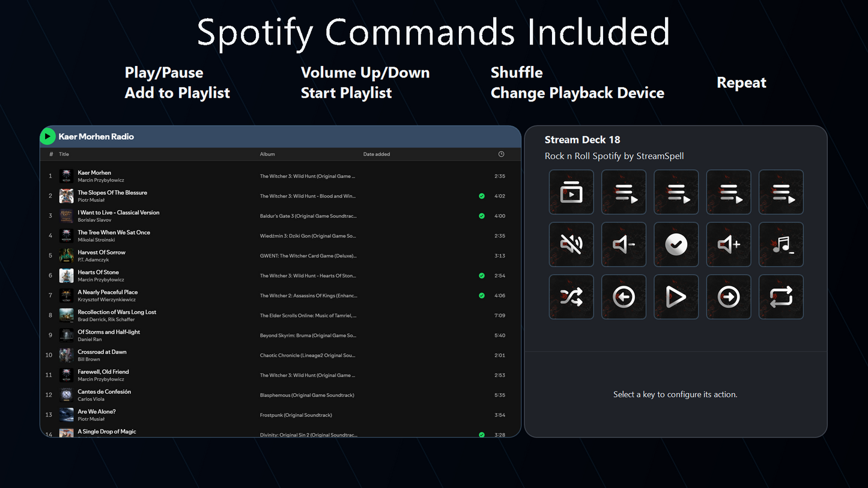Open the Baldur's Gate 3 album link
This screenshot has width=868, height=488.
coord(308,216)
